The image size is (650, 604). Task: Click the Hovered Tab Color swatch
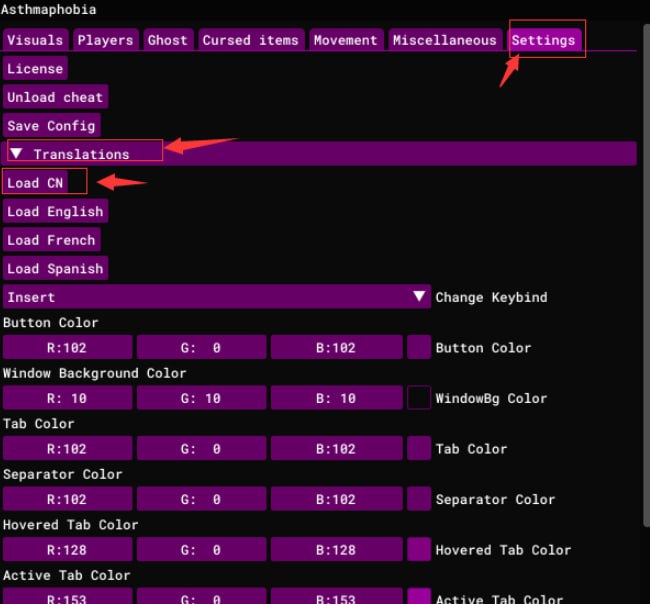pos(419,549)
